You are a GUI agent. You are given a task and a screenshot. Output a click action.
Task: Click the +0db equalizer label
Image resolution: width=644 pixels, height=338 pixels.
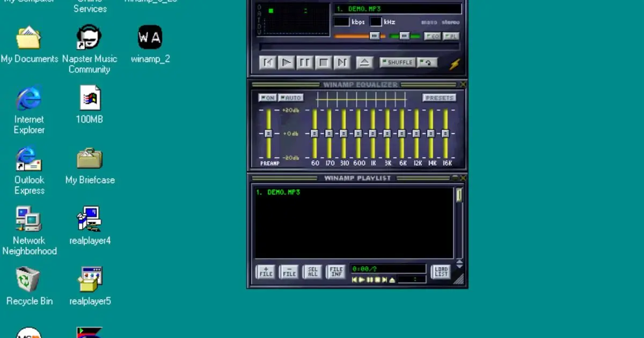pyautogui.click(x=290, y=134)
